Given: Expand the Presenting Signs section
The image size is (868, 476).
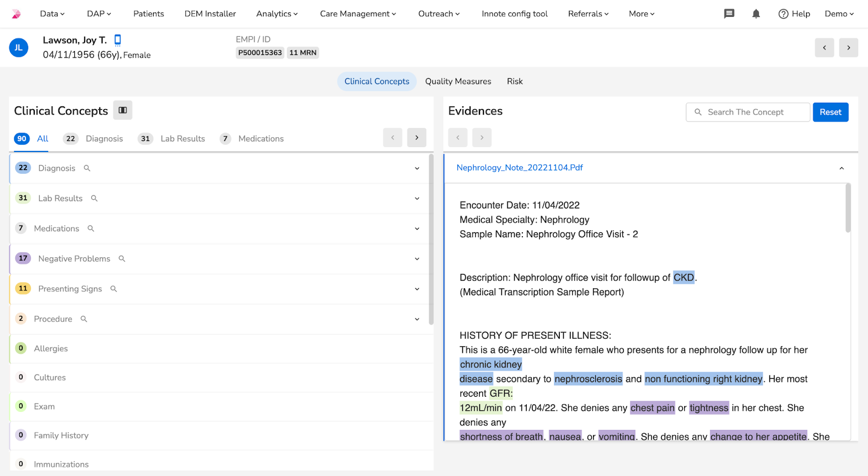Looking at the screenshot, I should coord(417,289).
